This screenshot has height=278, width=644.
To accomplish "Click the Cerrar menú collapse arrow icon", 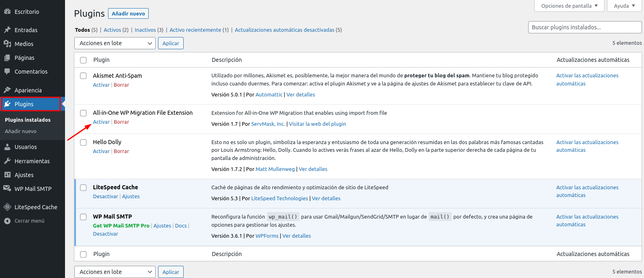I will [x=7, y=221].
